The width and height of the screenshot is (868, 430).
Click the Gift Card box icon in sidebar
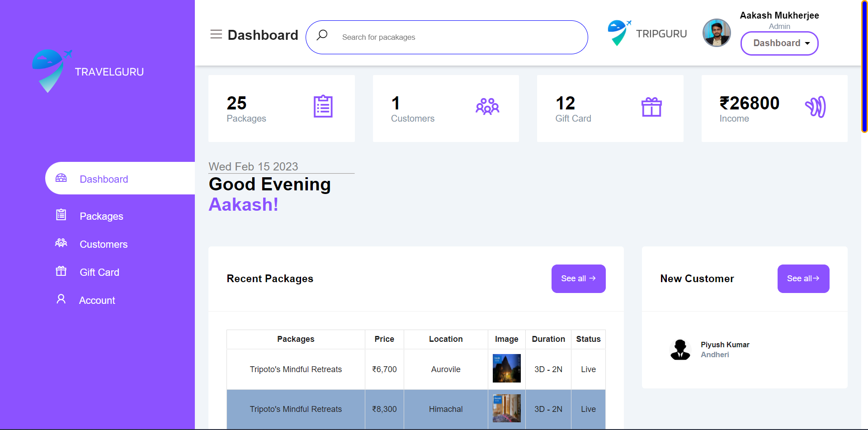pyautogui.click(x=61, y=271)
